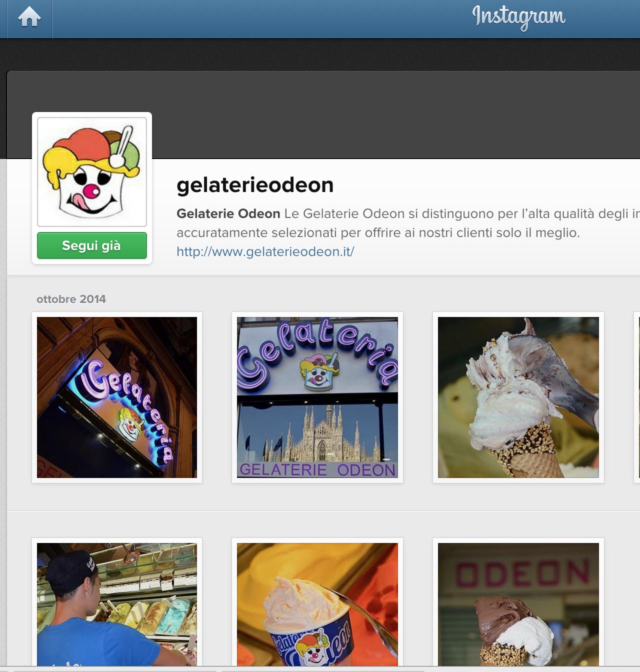
Task: Open the white gelato cone with spatula photo
Action: (518, 397)
